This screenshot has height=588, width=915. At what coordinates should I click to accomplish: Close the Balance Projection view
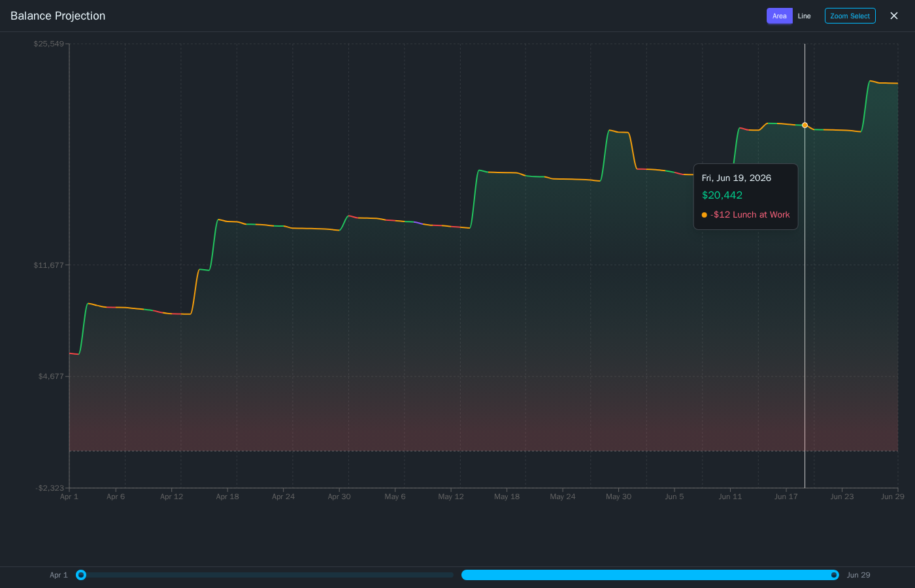point(894,16)
